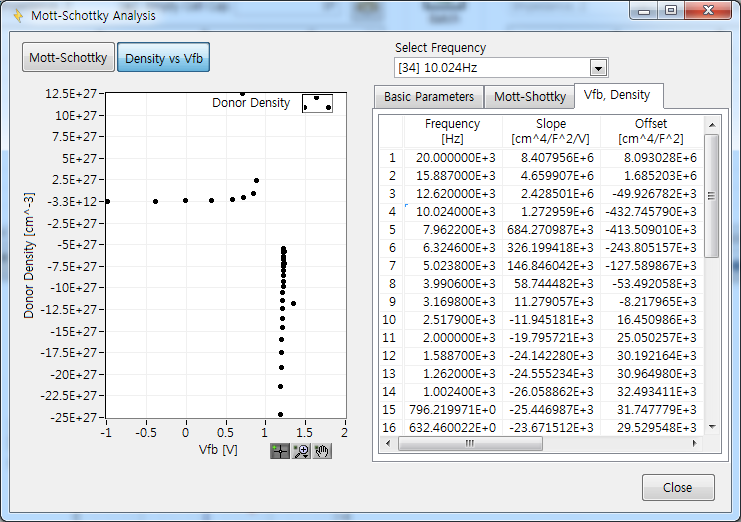Screen dimensions: 741x522
Task: Click the app icon in the title bar
Action: pyautogui.click(x=17, y=16)
